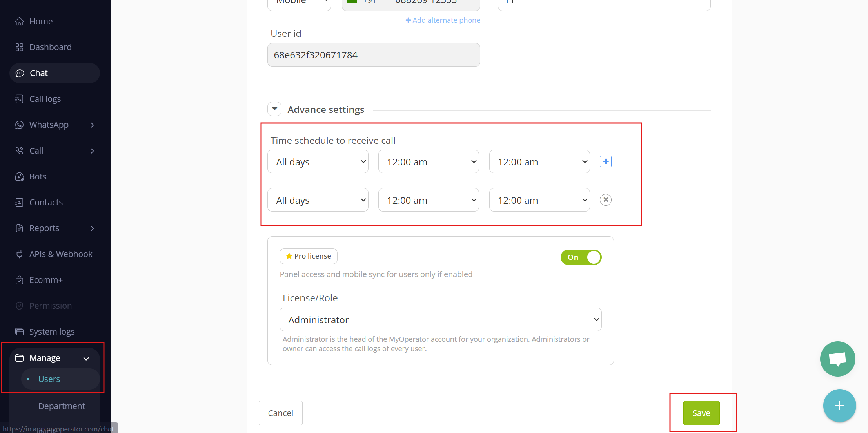Remove the second schedule row

pos(605,200)
